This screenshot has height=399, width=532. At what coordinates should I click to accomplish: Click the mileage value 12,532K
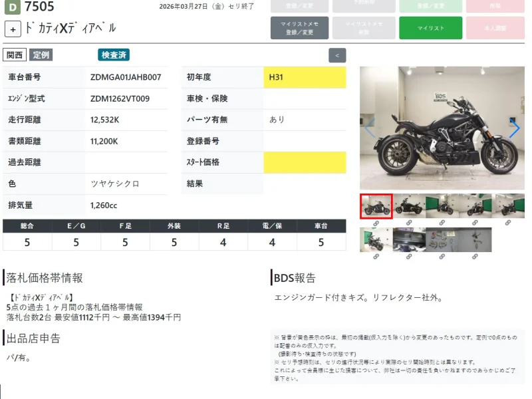[104, 120]
